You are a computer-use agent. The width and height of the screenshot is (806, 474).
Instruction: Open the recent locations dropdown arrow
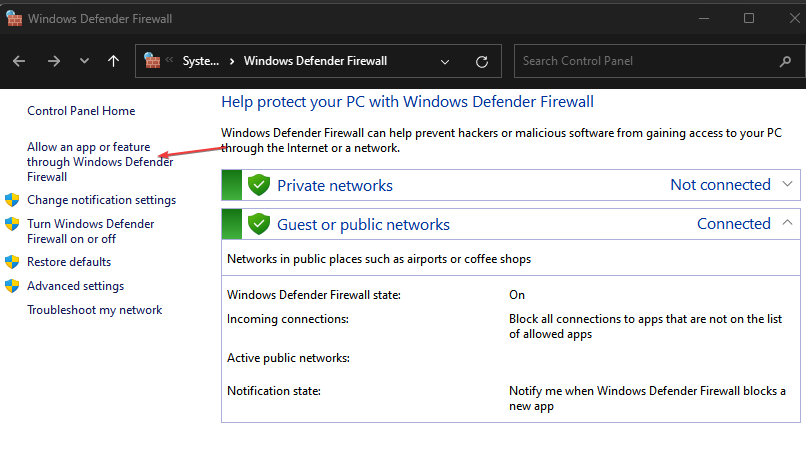point(84,61)
